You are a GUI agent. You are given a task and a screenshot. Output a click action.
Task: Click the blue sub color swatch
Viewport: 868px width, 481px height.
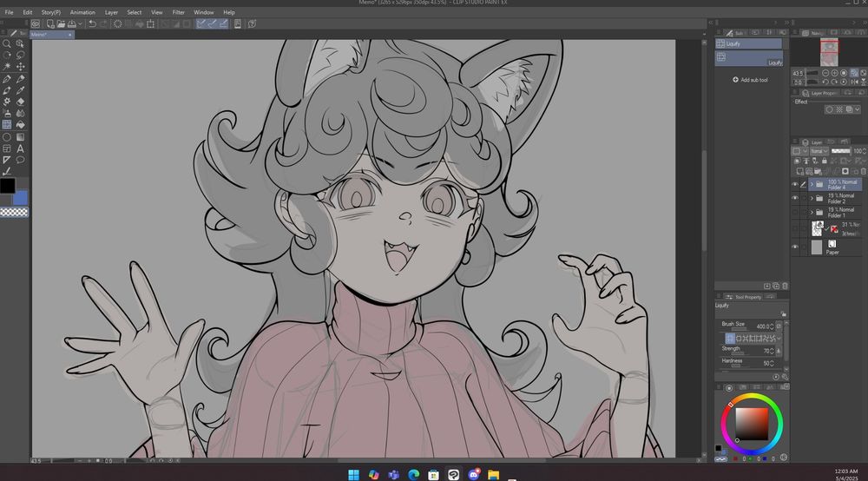(21, 198)
